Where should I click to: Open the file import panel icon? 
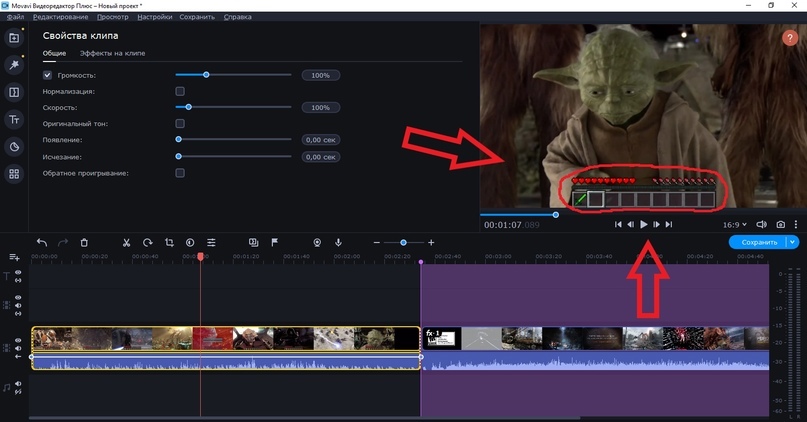pyautogui.click(x=14, y=38)
